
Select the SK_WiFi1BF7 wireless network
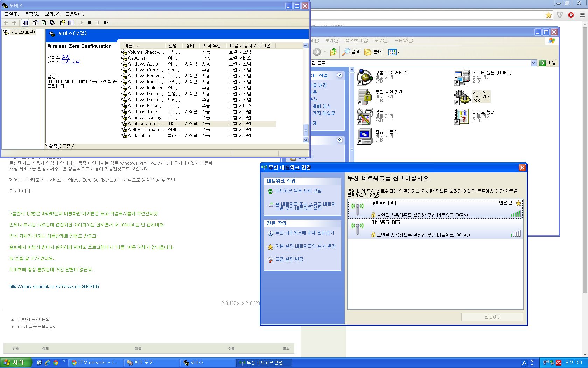coord(435,229)
